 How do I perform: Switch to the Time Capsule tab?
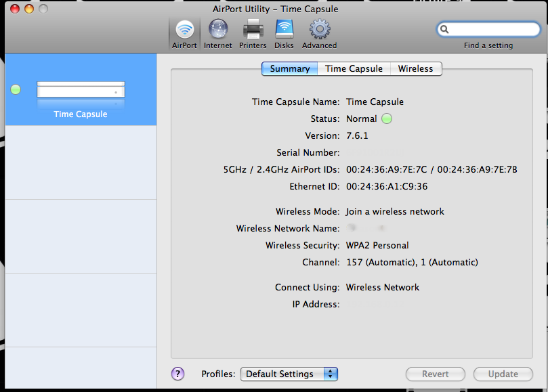click(354, 68)
